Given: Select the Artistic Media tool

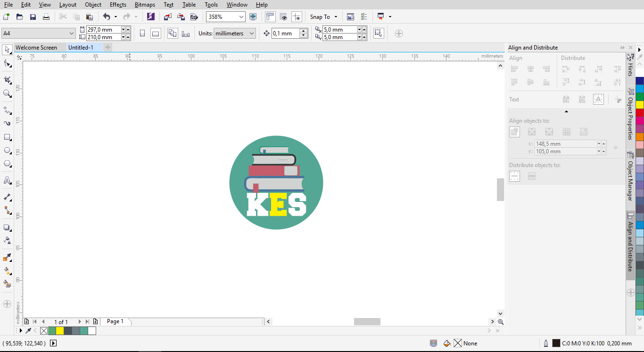Looking at the screenshot, I should pyautogui.click(x=7, y=123).
